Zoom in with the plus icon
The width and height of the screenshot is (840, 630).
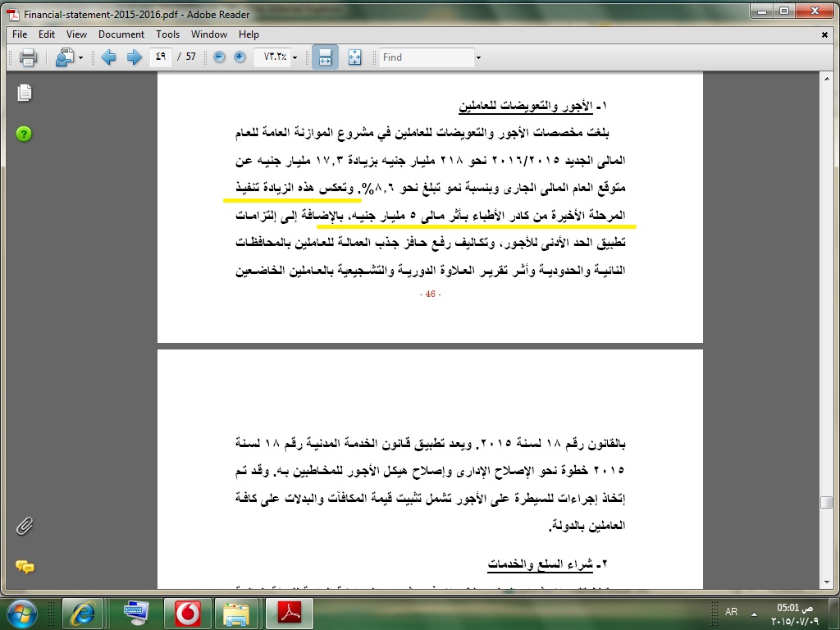click(x=240, y=57)
